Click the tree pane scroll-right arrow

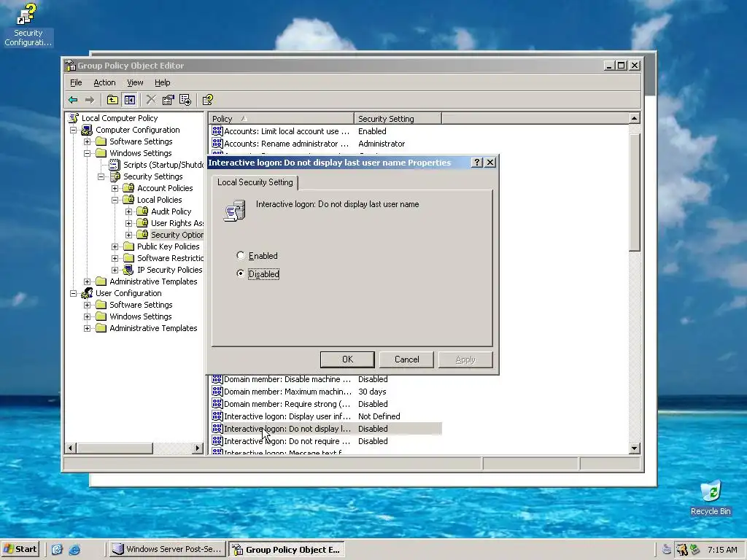click(x=198, y=448)
